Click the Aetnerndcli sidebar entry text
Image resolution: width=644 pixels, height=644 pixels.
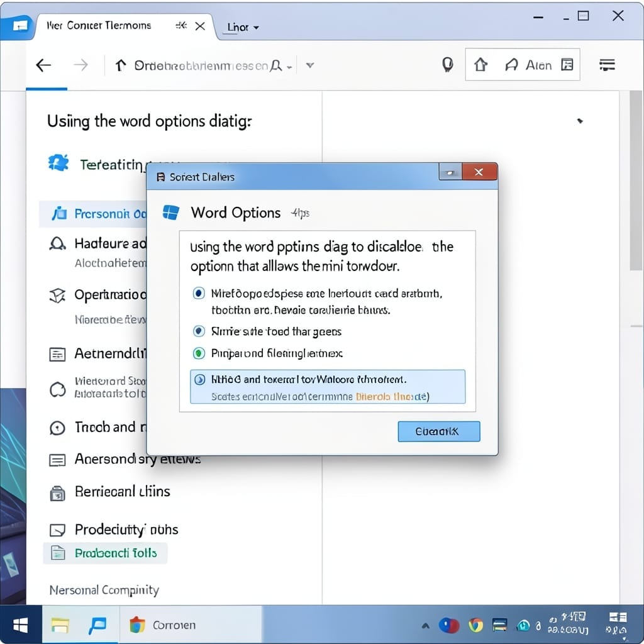(110, 353)
